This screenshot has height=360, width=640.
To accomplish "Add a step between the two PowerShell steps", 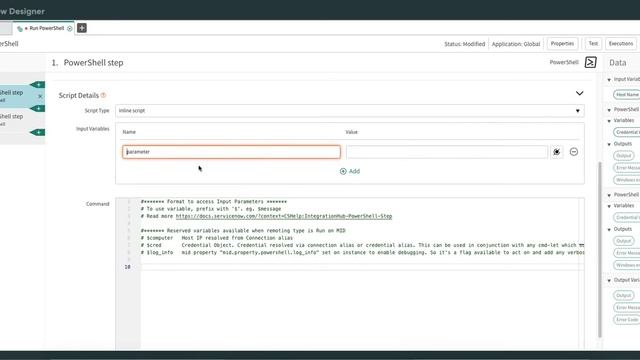I will point(38,109).
